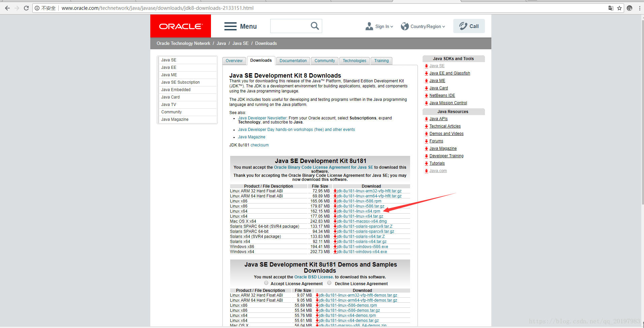Click the magnifier search icon
The height and width of the screenshot is (328, 644).
coord(315,26)
